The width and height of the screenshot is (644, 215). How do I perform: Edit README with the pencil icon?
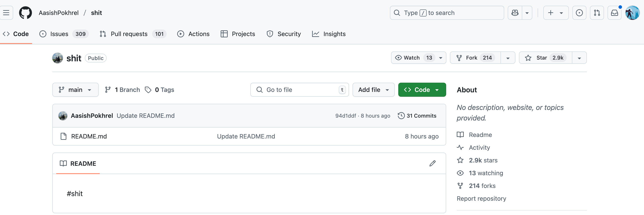(433, 164)
